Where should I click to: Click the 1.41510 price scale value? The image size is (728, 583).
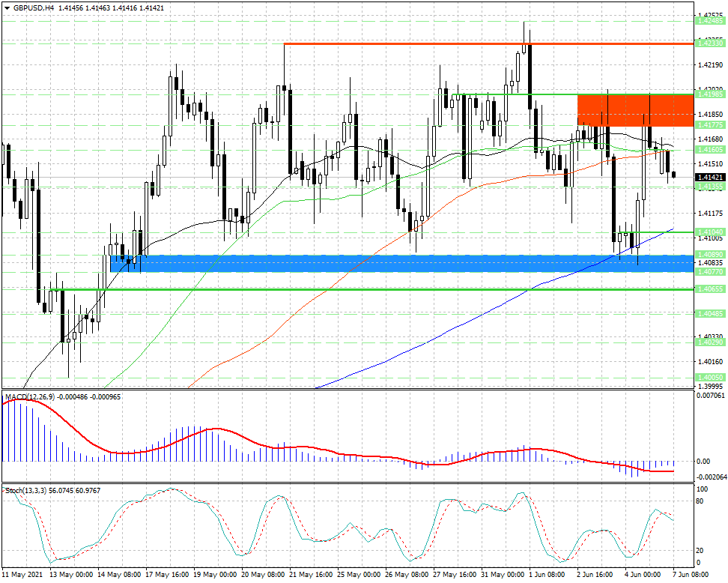click(x=710, y=163)
